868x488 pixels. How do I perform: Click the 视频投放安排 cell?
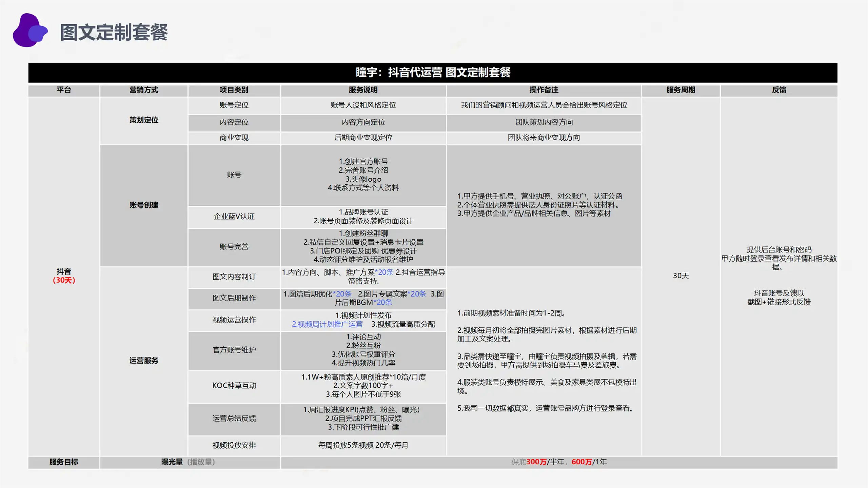[234, 446]
